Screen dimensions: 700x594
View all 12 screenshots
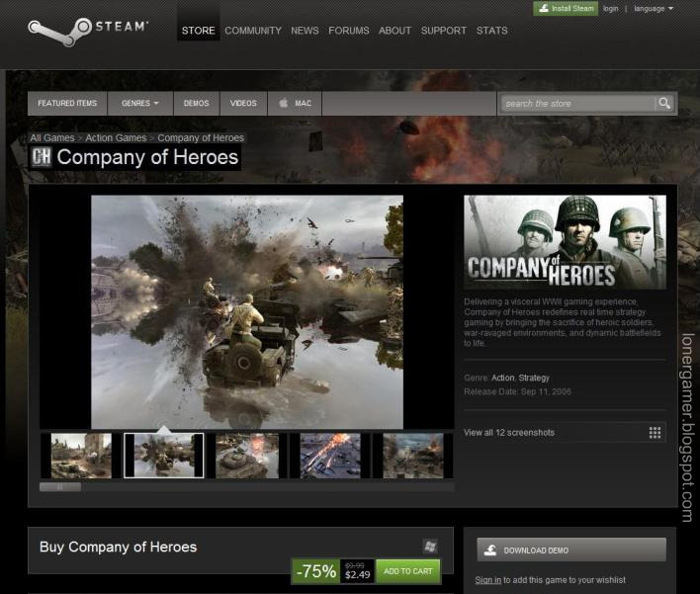(x=565, y=433)
